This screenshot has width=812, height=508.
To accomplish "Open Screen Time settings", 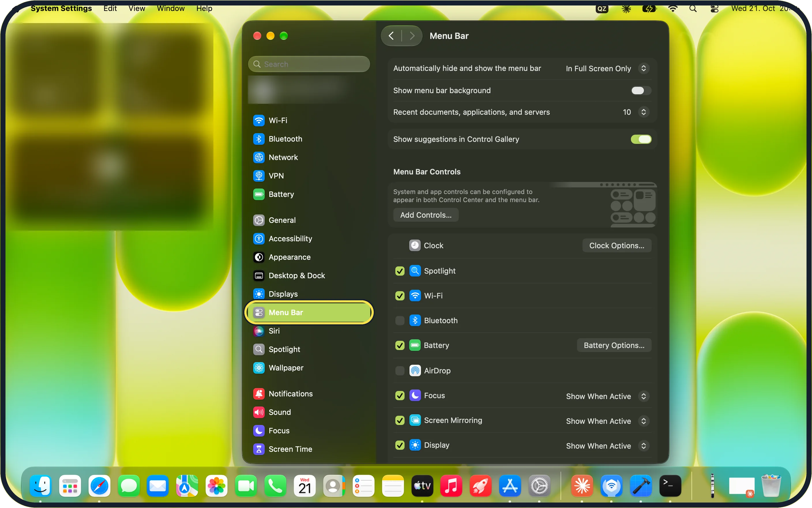I will (309, 449).
